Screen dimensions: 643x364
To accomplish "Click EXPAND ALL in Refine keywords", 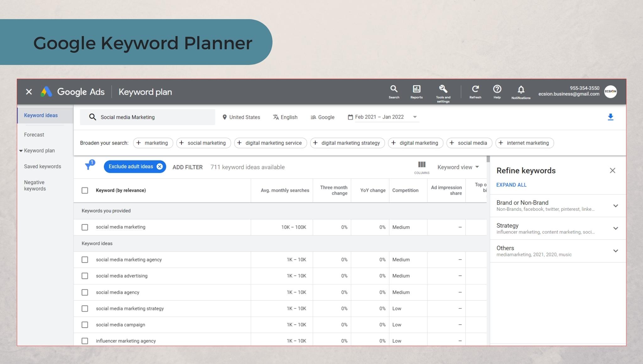I will coord(511,185).
